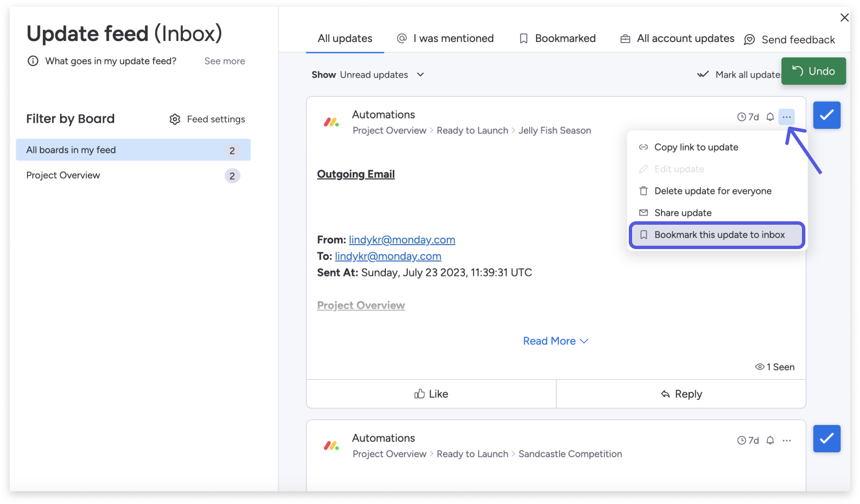Open the three-dots menu on Sandcastle Competition update
Screen dimensions: 860x504
pyautogui.click(x=786, y=441)
